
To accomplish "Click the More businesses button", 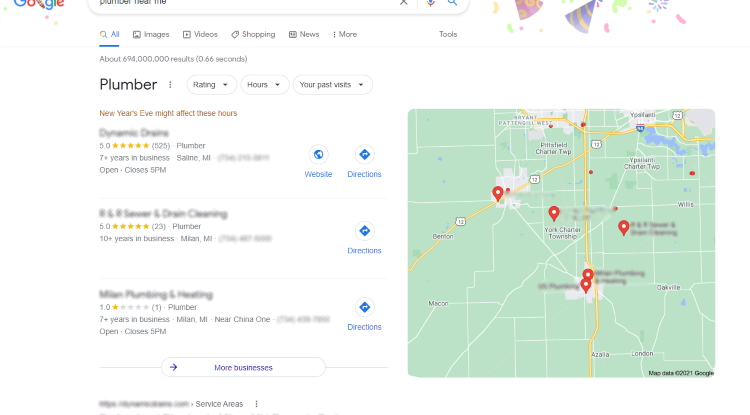I will tap(243, 367).
